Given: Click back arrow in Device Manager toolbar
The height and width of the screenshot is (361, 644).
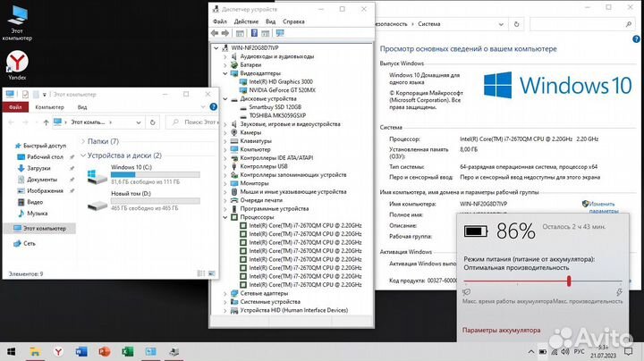Looking at the screenshot, I should [x=215, y=33].
